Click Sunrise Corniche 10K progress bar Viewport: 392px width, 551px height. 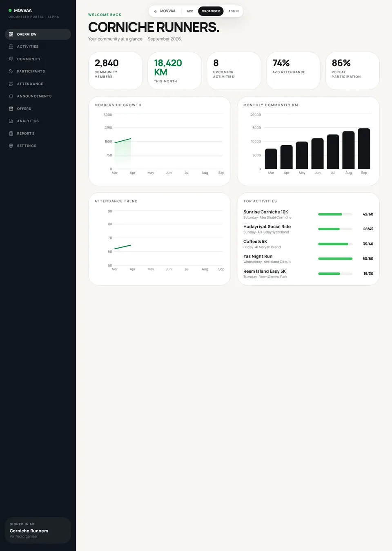click(335, 214)
